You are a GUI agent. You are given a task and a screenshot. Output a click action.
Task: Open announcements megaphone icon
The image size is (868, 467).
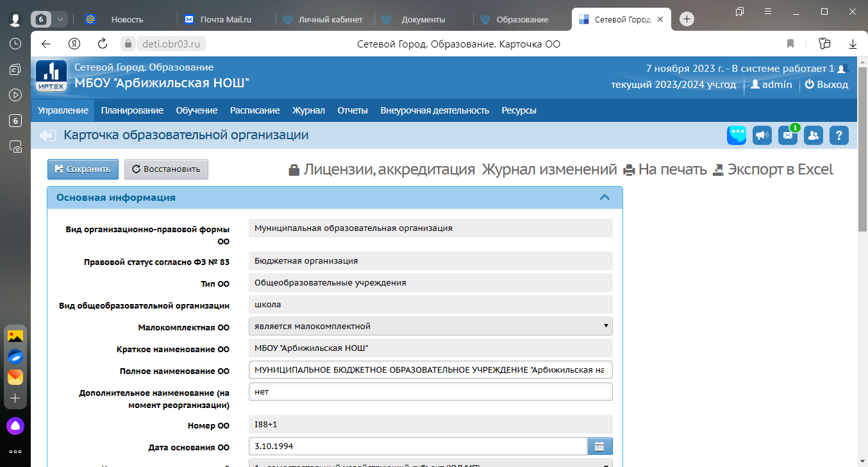762,135
